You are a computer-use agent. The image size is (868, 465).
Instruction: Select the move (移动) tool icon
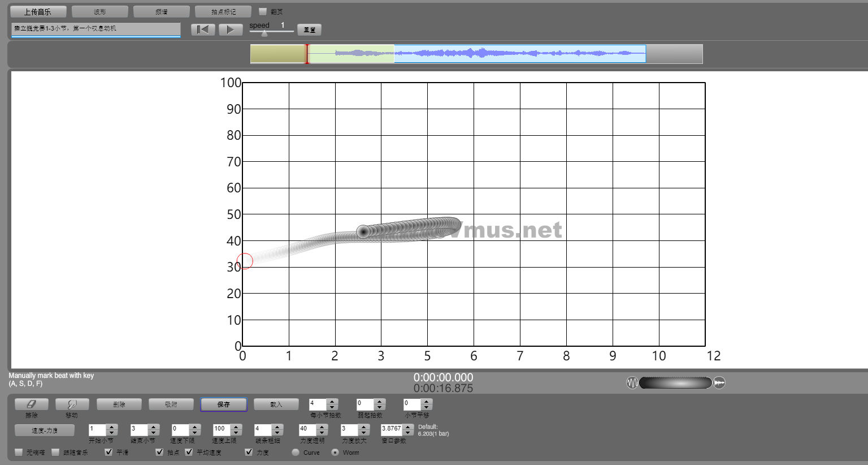72,404
